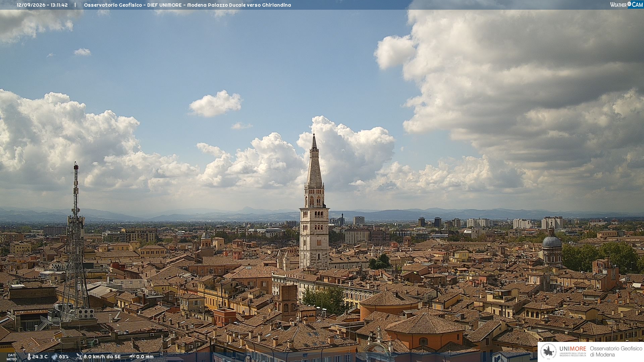644x362 pixels.
Task: Click the 24.3 C temperature reading
Action: pos(40,357)
